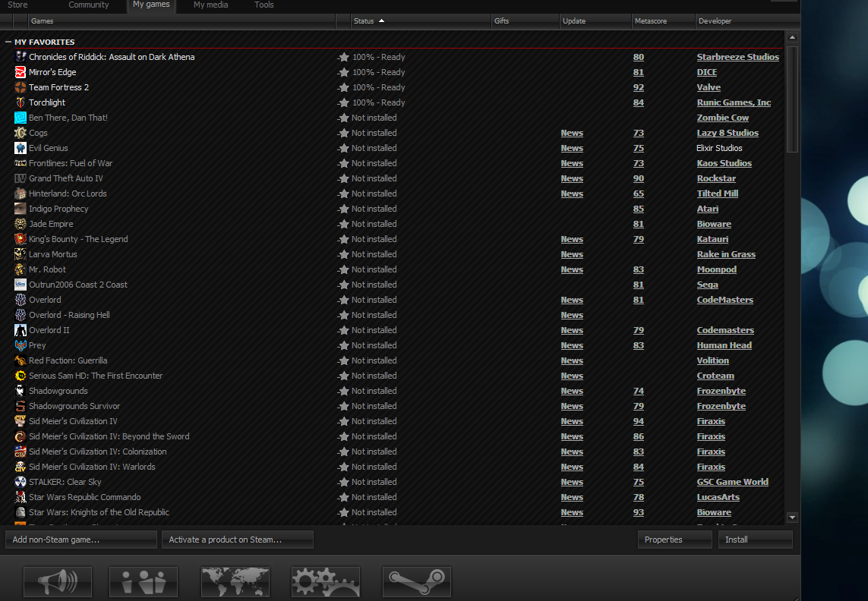Switch to the Store tab
Viewport: 868px width, 601px height.
[x=17, y=5]
